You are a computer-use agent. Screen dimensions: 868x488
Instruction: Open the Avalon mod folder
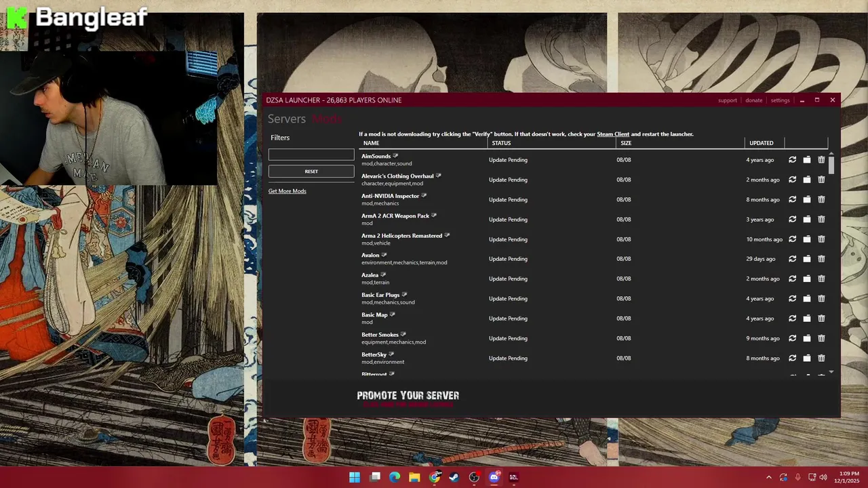pyautogui.click(x=807, y=259)
